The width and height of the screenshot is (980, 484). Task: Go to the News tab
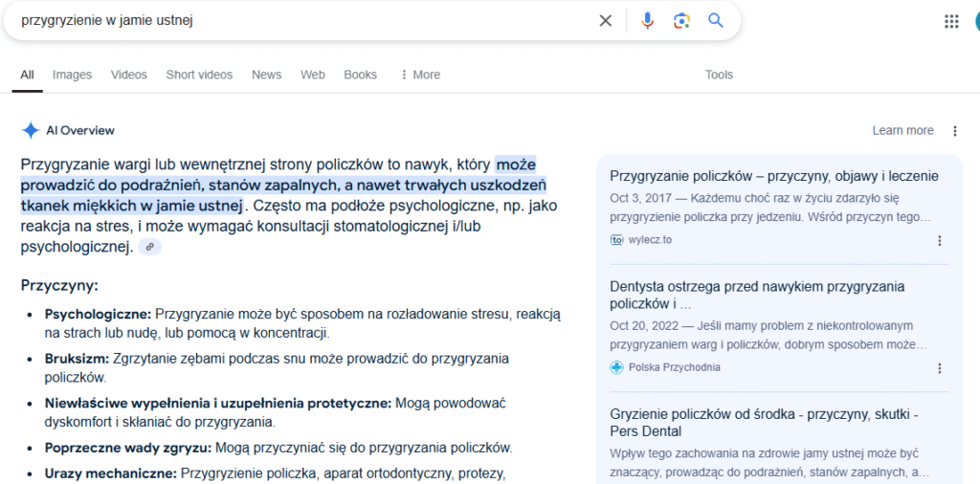(266, 75)
